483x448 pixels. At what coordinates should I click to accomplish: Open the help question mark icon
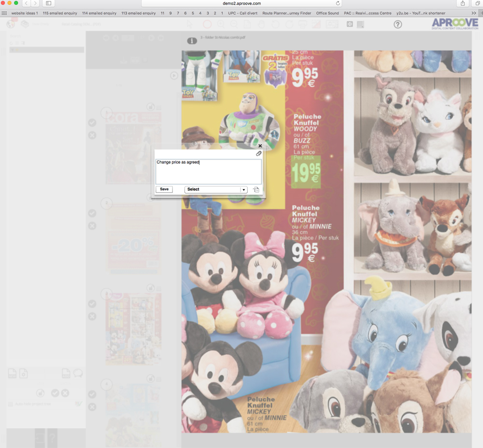(398, 24)
